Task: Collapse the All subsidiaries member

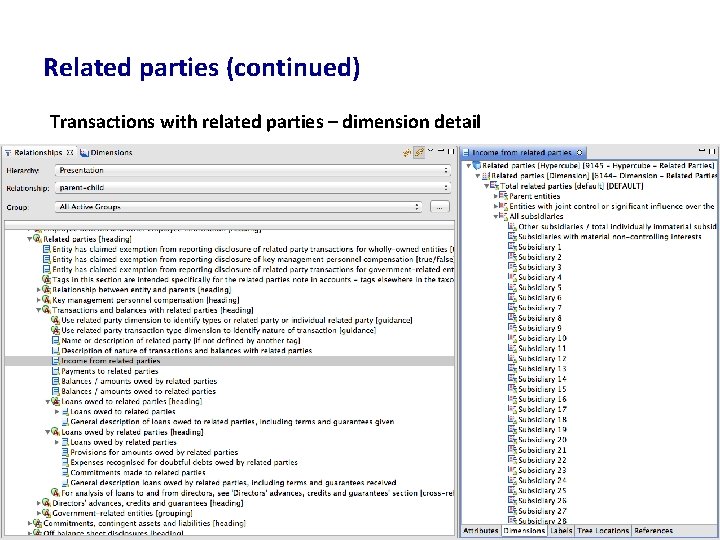Action: click(x=495, y=216)
